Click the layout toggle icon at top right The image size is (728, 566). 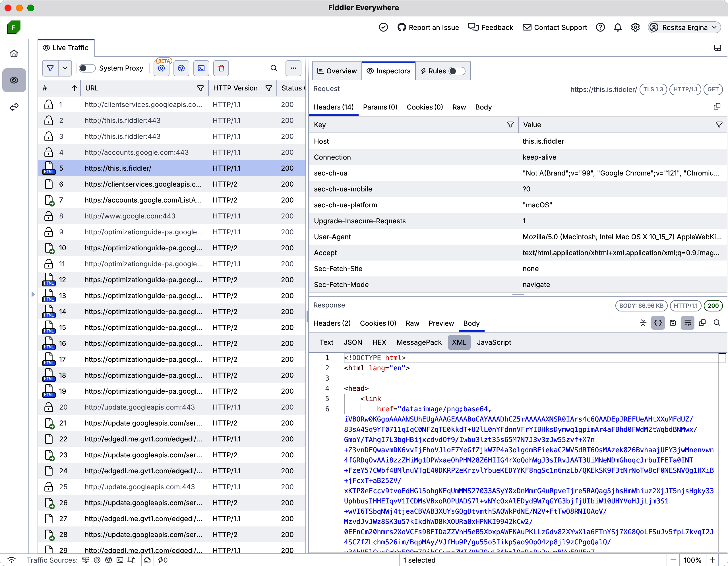click(718, 48)
